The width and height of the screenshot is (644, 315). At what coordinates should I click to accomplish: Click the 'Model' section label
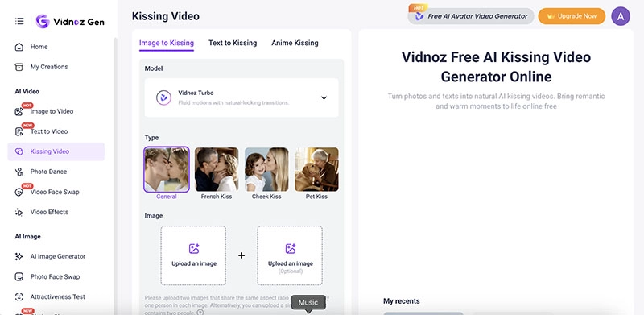[154, 68]
